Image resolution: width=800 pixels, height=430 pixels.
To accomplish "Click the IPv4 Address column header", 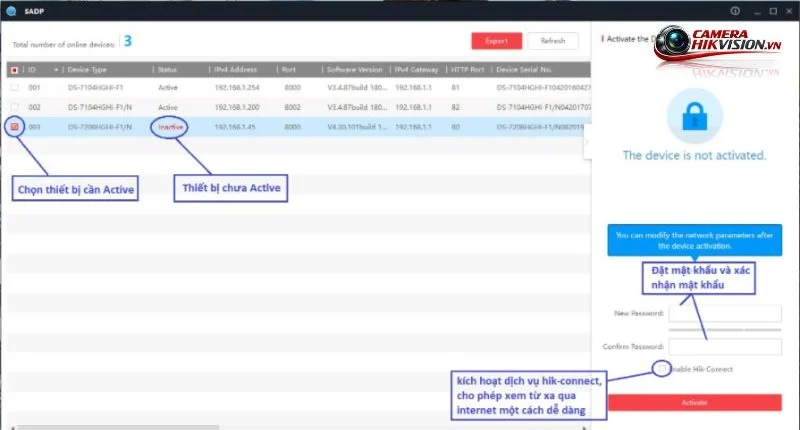I will click(x=236, y=70).
